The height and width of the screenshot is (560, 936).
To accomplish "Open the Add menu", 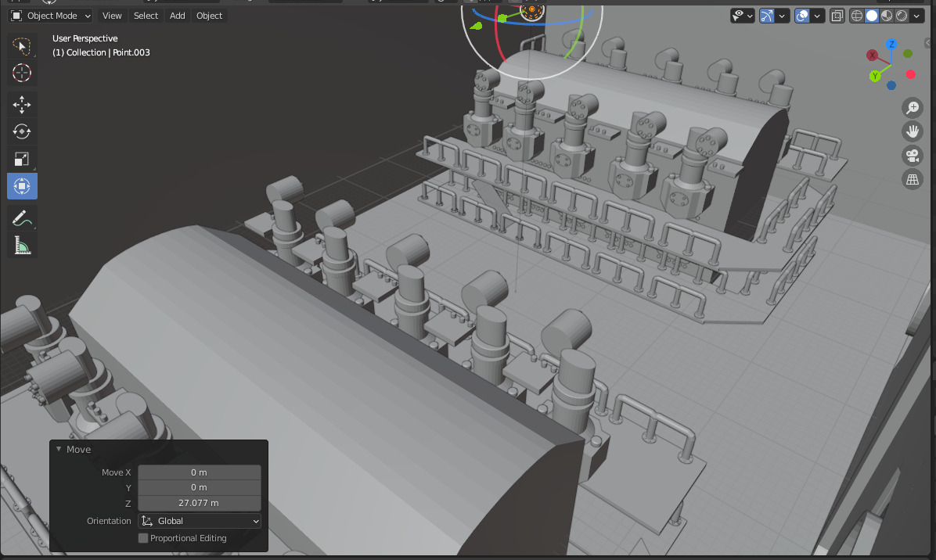I will [178, 16].
